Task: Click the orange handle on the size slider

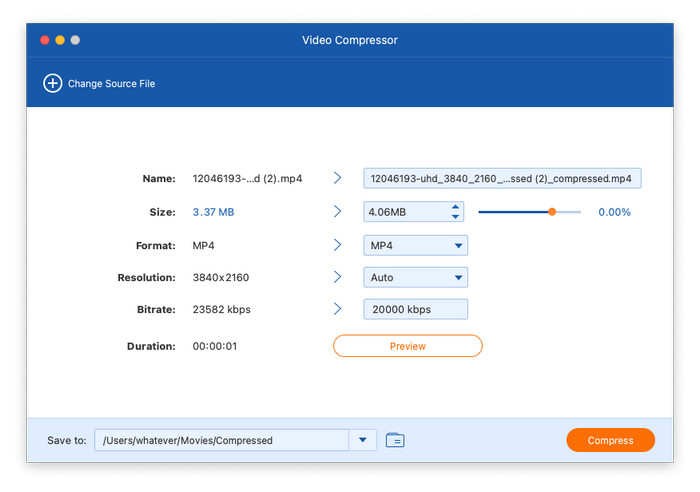Action: coord(551,212)
